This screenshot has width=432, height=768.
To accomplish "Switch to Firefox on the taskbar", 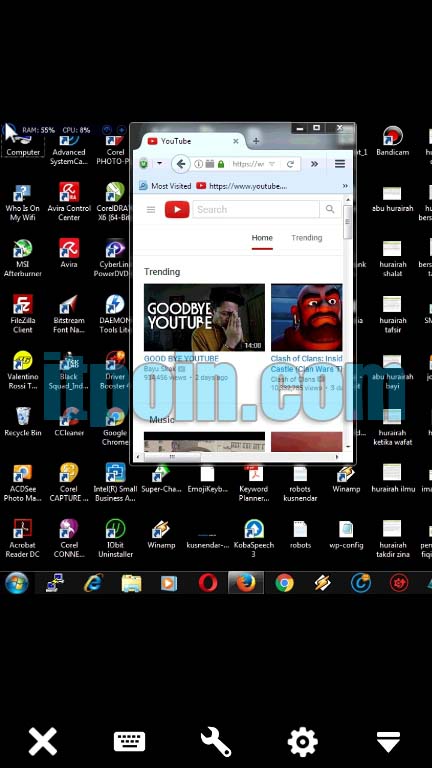I will [246, 583].
